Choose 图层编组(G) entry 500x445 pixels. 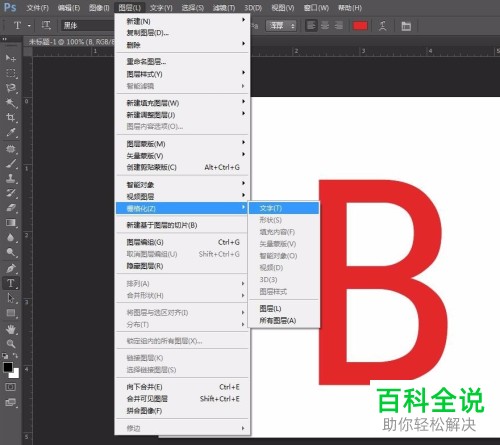[x=182, y=242]
